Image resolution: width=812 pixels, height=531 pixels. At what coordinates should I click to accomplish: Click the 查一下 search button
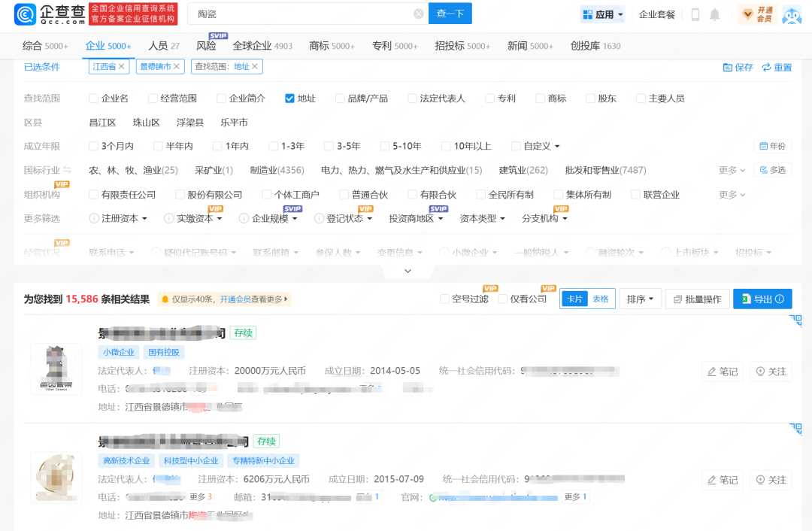click(450, 14)
